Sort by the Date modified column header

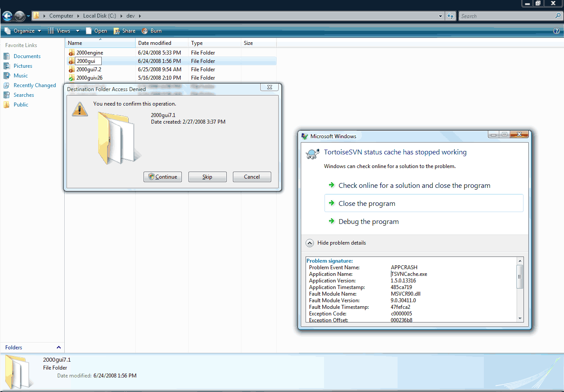coord(162,43)
